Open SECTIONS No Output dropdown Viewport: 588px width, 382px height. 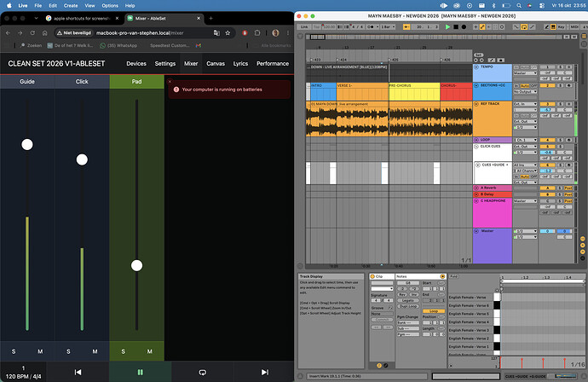click(526, 91)
